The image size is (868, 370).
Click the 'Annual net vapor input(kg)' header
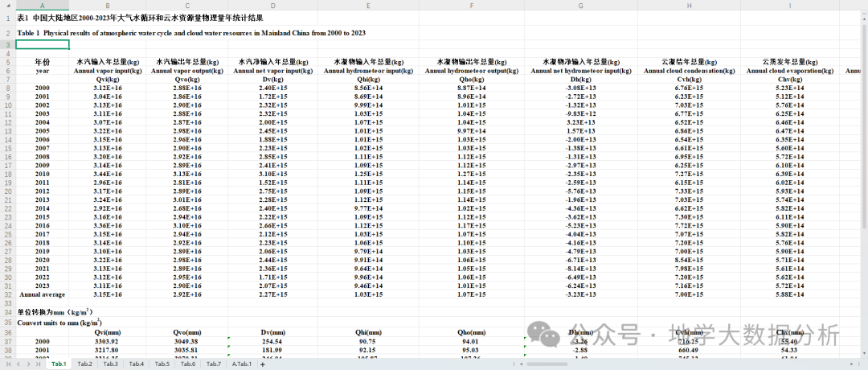click(x=273, y=71)
